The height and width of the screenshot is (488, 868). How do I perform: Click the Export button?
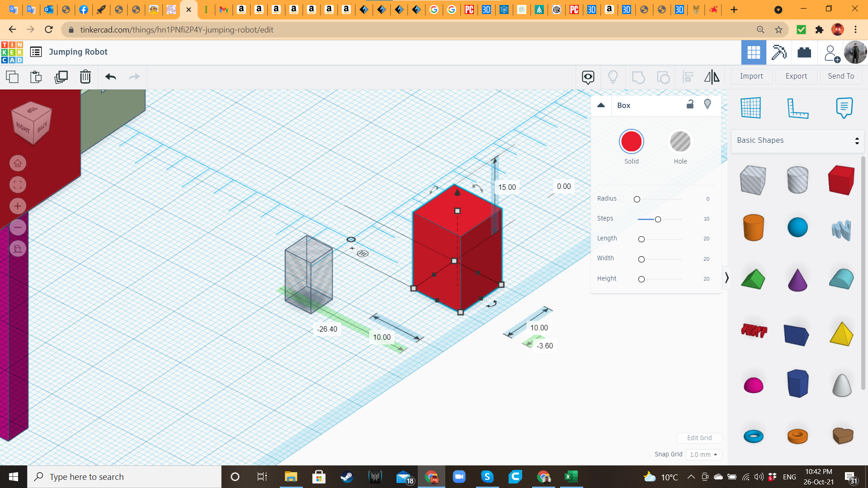coord(796,76)
